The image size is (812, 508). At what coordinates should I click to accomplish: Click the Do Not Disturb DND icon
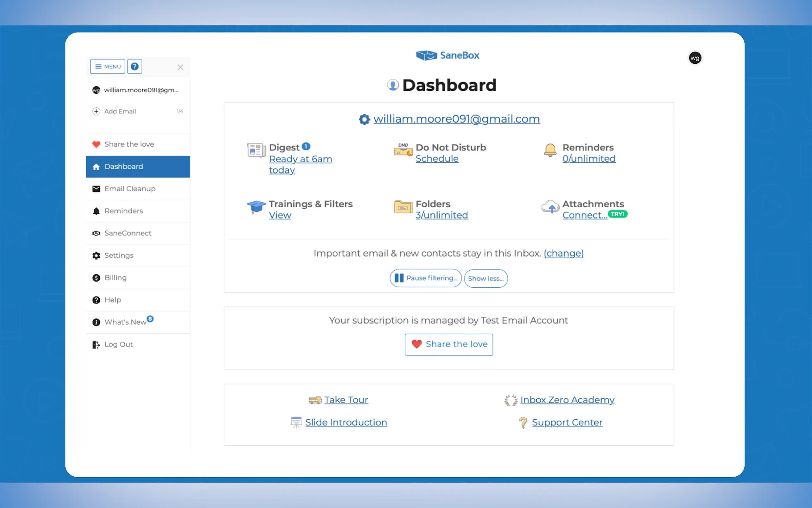[403, 150]
